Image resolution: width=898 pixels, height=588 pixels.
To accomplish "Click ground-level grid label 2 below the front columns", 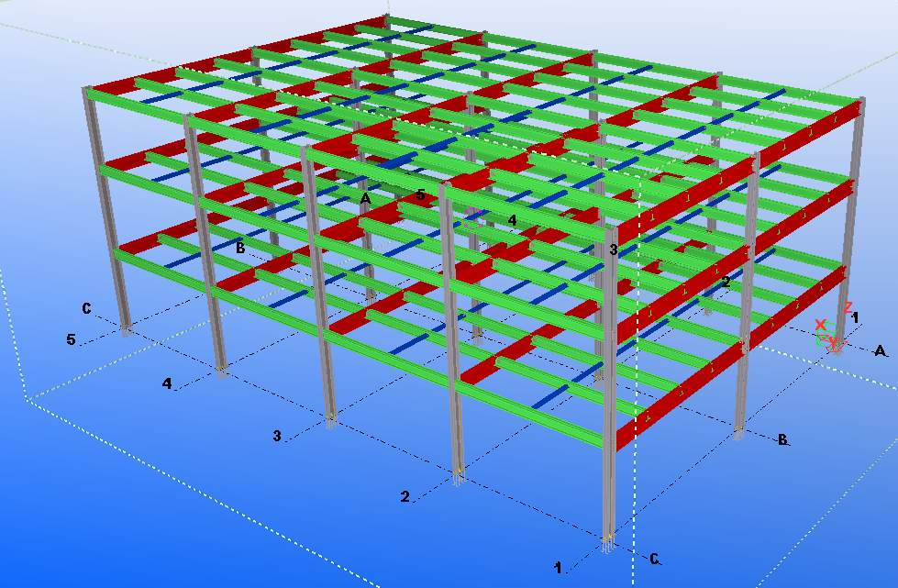I will [x=405, y=496].
